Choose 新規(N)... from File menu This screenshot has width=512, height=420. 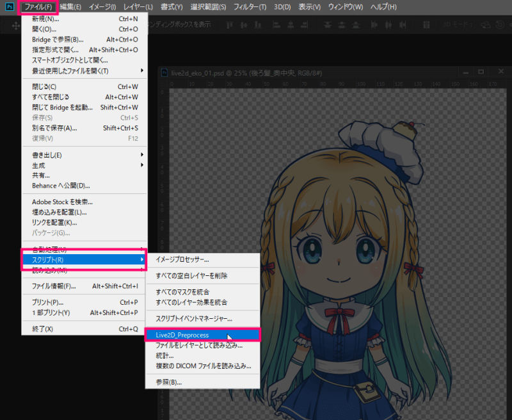[84, 19]
